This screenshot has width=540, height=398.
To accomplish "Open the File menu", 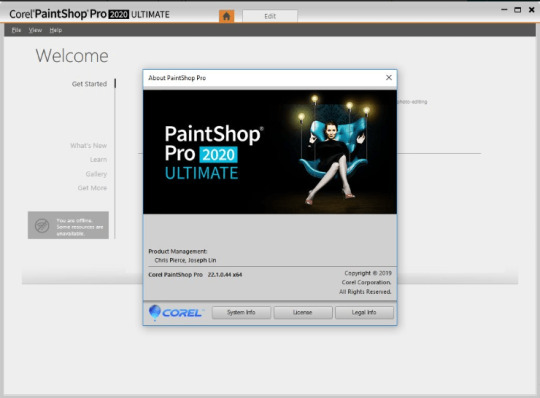I will coord(16,30).
